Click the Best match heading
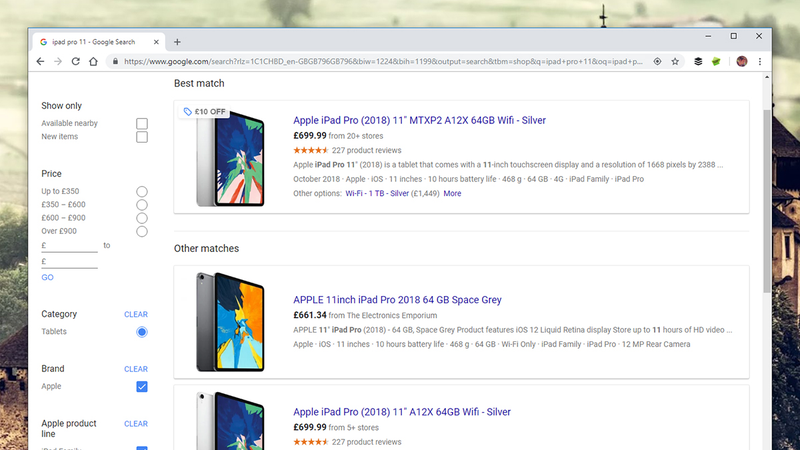 (x=199, y=83)
